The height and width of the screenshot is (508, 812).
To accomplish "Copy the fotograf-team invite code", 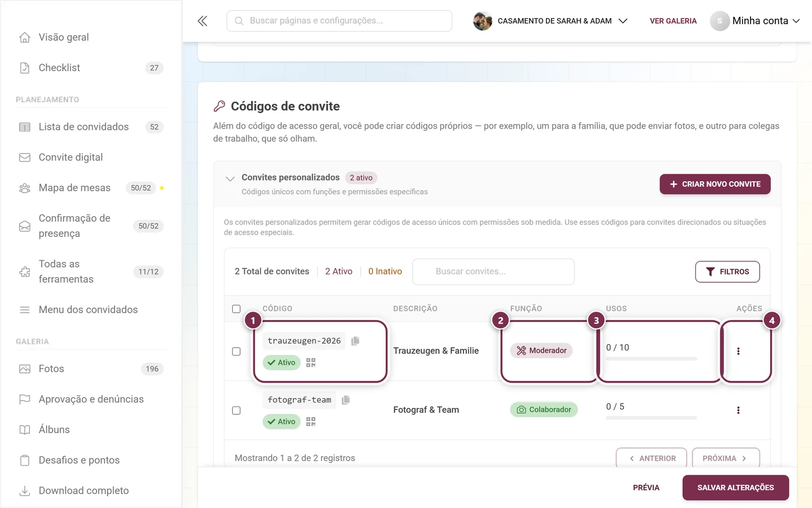I will point(346,400).
